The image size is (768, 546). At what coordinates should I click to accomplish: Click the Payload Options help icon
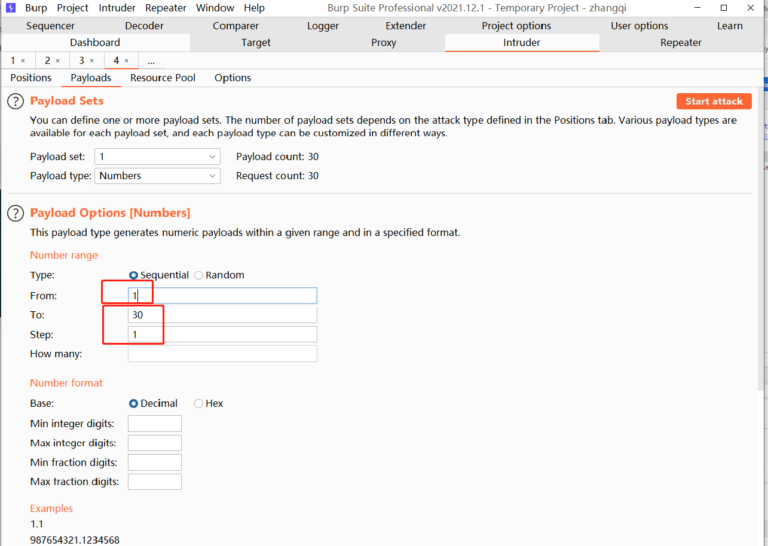pyautogui.click(x=15, y=213)
